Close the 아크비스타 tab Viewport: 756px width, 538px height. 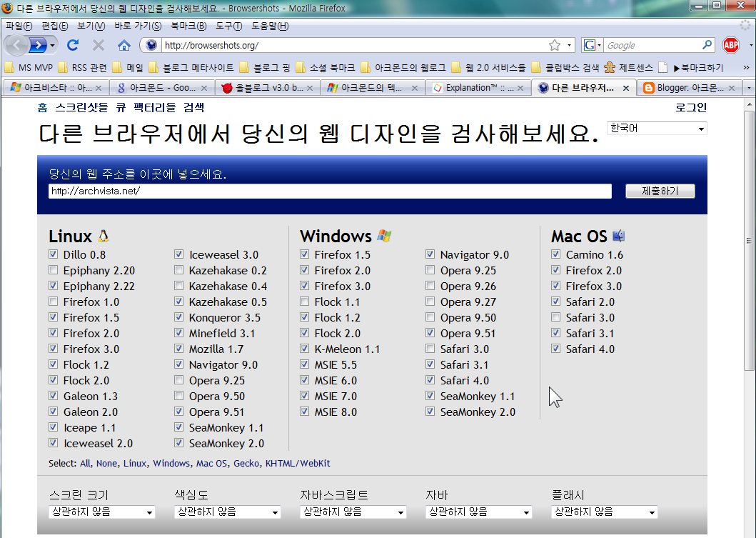[x=99, y=88]
